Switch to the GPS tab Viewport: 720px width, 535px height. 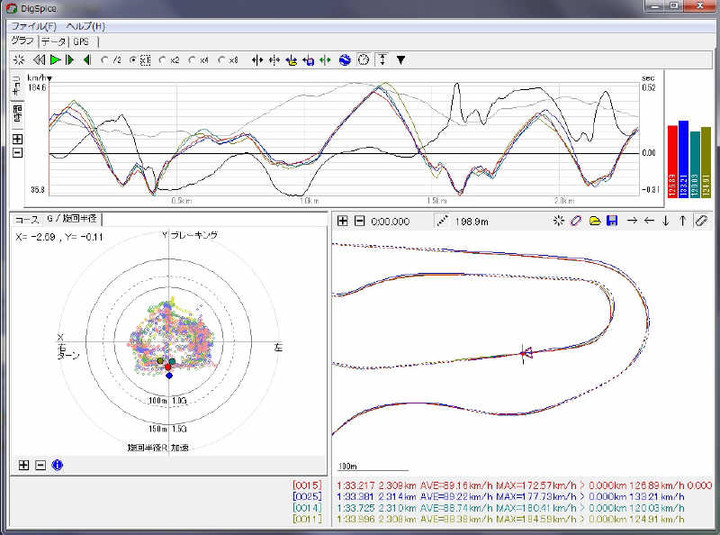click(x=81, y=42)
